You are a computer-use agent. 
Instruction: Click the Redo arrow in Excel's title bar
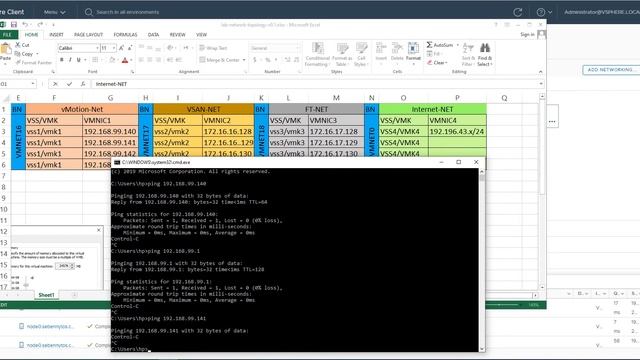[40, 24]
